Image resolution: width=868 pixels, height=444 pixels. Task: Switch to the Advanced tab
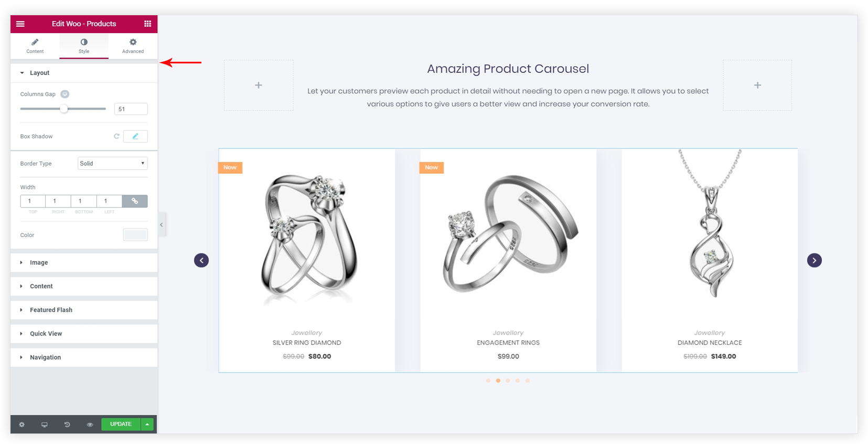[x=133, y=46]
